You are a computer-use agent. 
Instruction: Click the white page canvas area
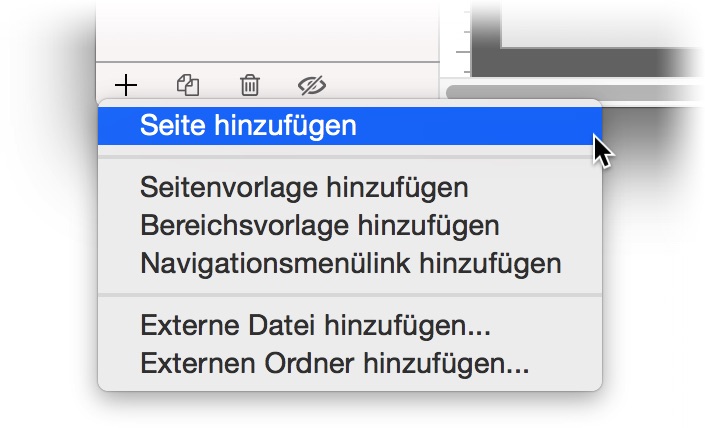point(600,20)
